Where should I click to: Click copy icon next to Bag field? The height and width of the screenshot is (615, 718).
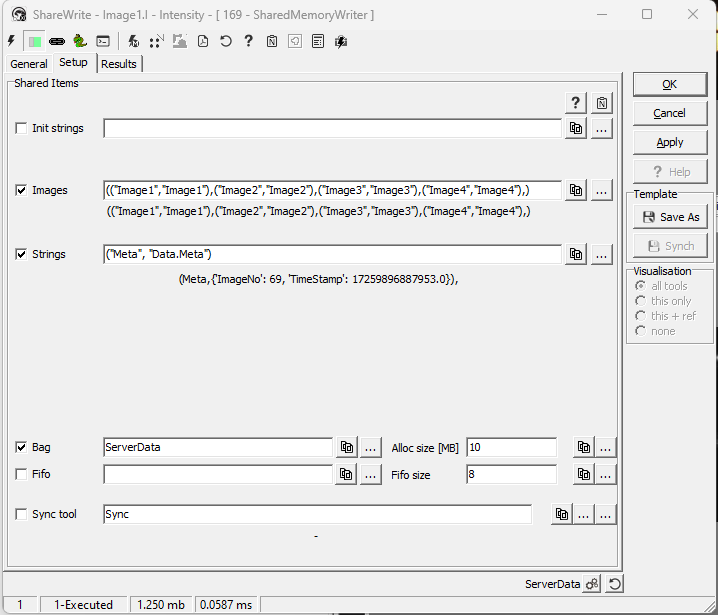point(347,447)
